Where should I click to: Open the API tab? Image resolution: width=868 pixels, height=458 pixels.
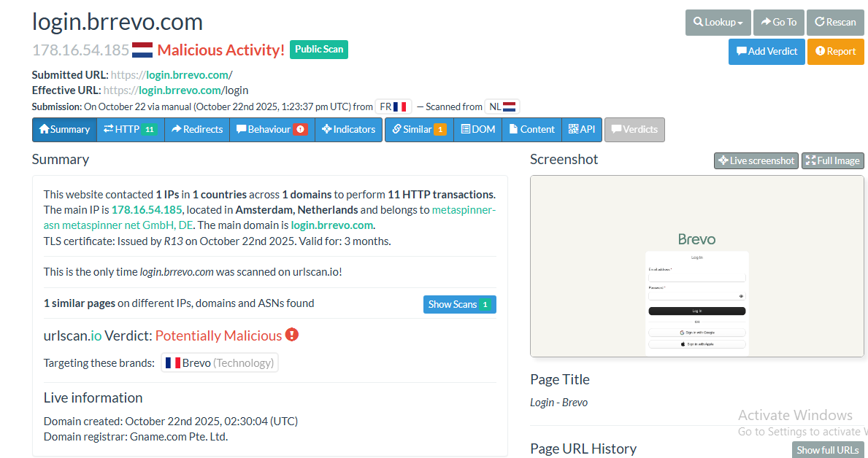pos(581,130)
